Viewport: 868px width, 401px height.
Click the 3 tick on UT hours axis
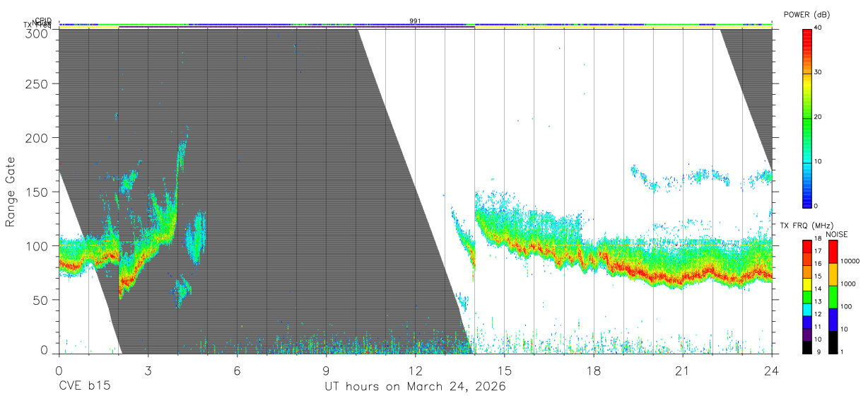coord(148,371)
